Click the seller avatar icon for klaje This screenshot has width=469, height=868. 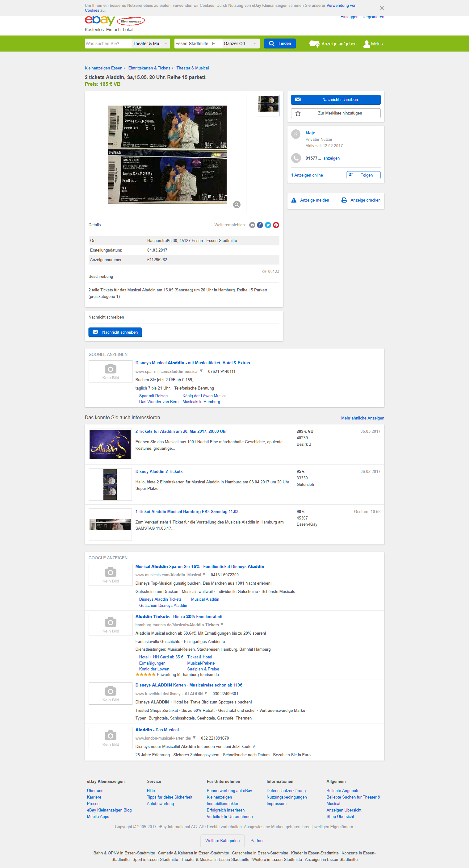tap(296, 134)
